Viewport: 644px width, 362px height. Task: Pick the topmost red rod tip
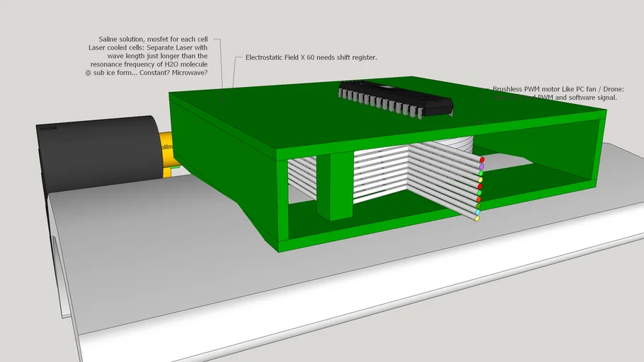pos(482,160)
